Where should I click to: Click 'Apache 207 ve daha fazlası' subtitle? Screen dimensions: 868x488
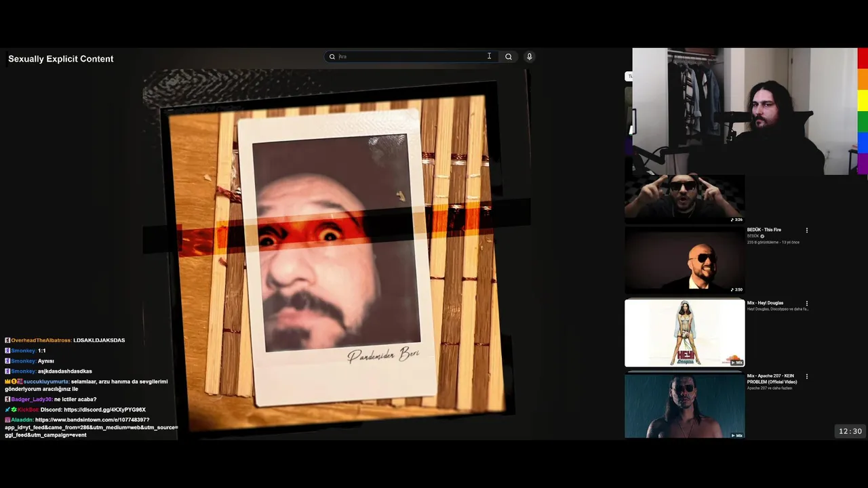770,388
